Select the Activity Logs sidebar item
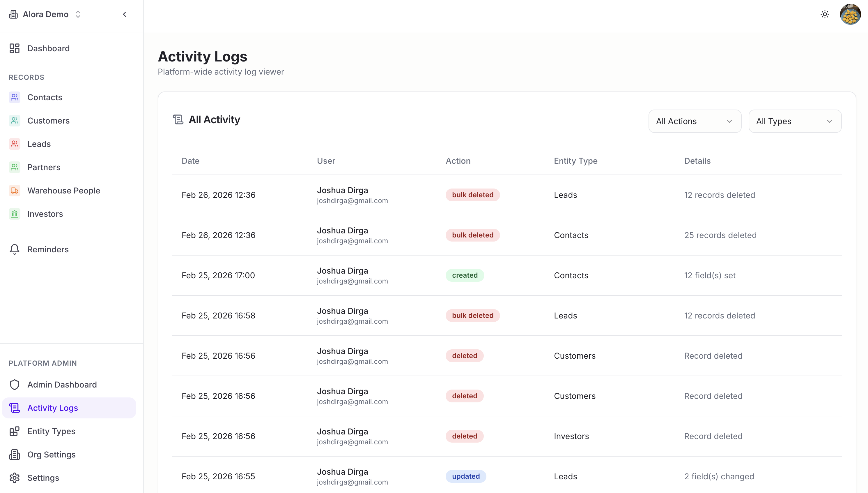Image resolution: width=868 pixels, height=493 pixels. pos(52,408)
